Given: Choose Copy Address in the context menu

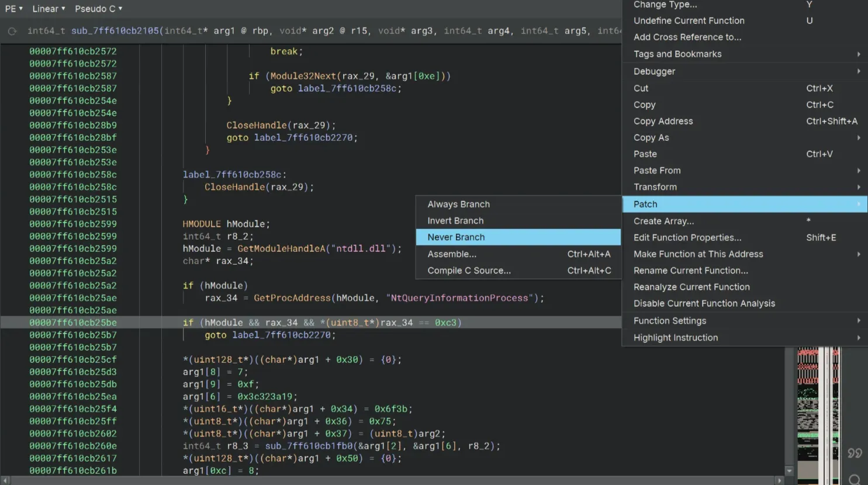Looking at the screenshot, I should [663, 121].
